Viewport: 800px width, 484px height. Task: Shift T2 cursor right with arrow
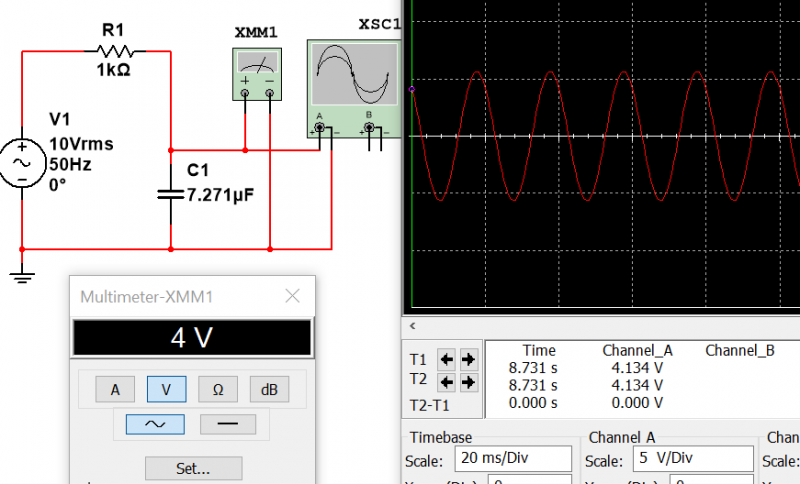[x=467, y=382]
